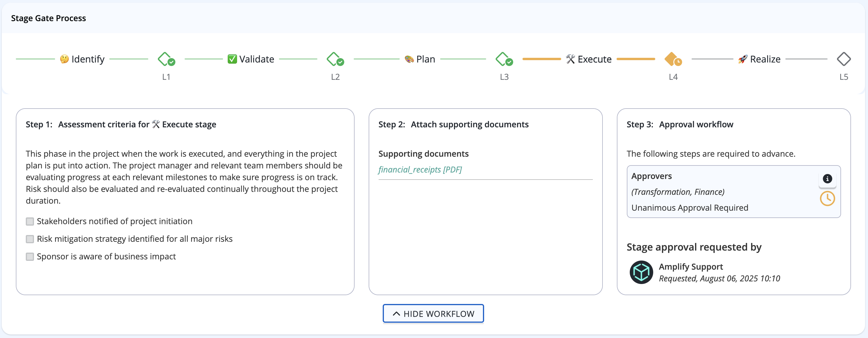
Task: Click the thinking face emoji beside Identify
Action: point(64,59)
